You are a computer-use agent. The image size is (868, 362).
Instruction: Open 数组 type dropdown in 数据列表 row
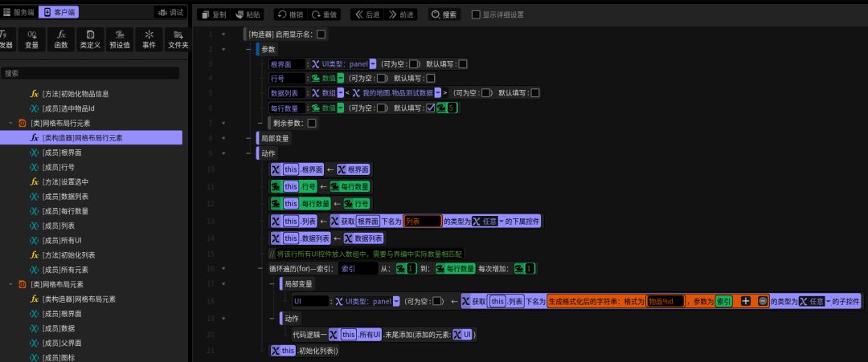point(341,93)
